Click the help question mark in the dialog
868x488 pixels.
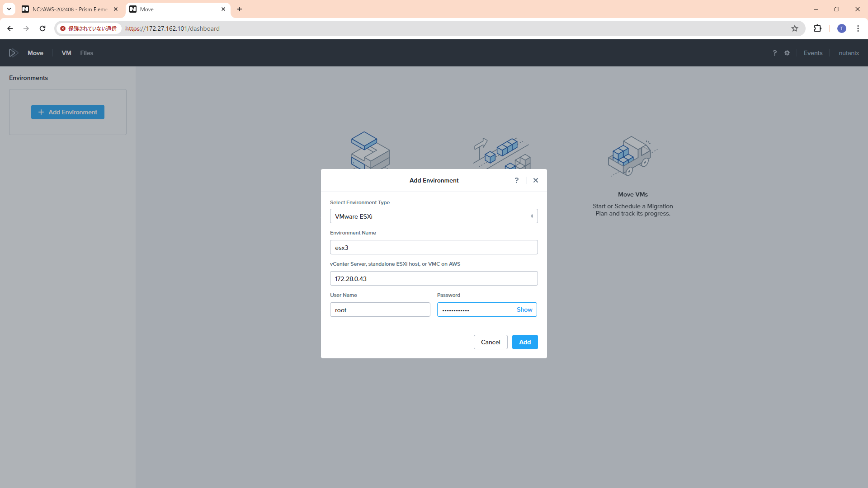(516, 180)
